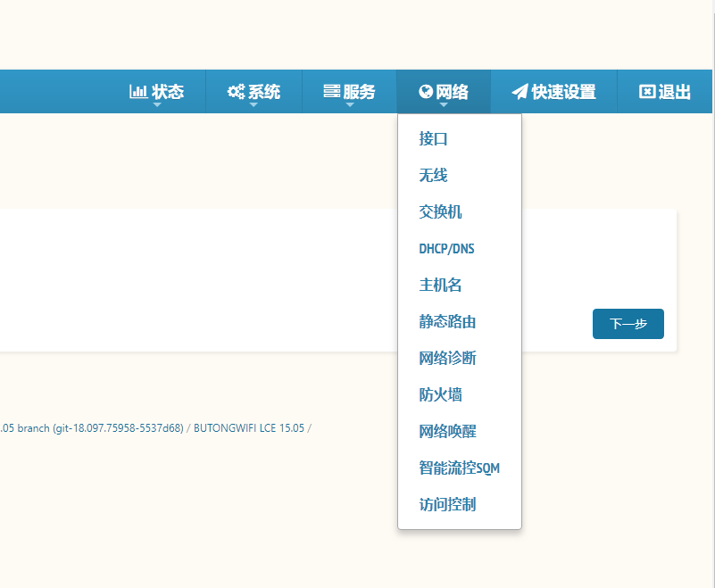The image size is (715, 588).
Task: Open 静态路由 configuration
Action: click(x=447, y=322)
